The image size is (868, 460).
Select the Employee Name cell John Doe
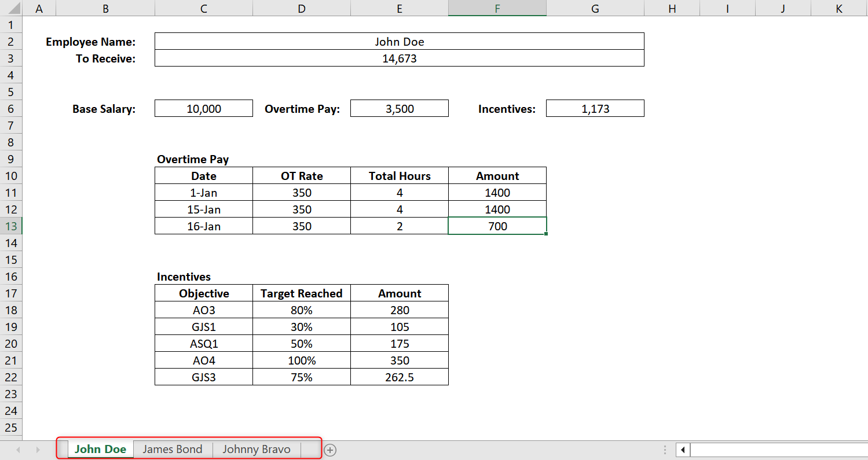[x=399, y=42]
